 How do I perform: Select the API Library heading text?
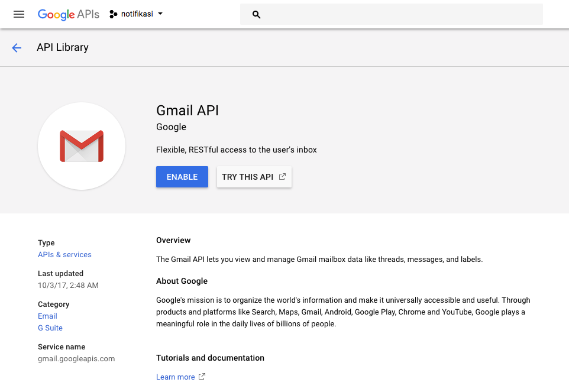pos(63,47)
